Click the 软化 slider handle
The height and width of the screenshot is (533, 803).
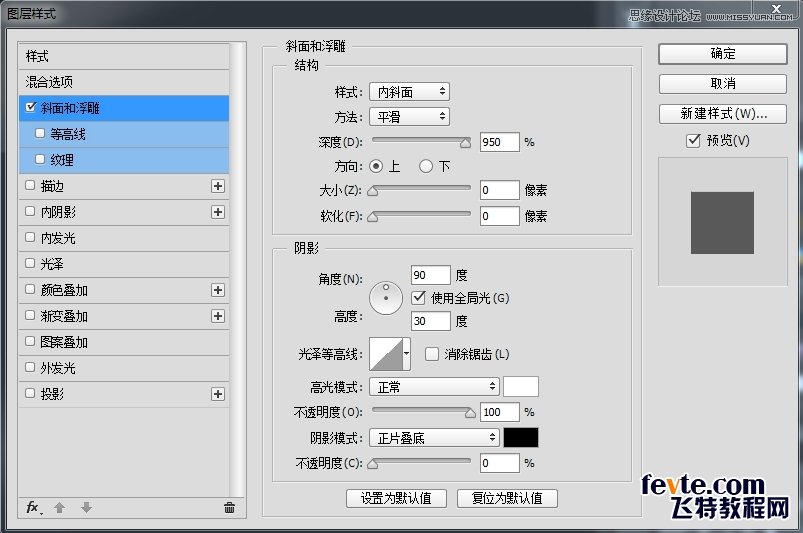tap(373, 217)
